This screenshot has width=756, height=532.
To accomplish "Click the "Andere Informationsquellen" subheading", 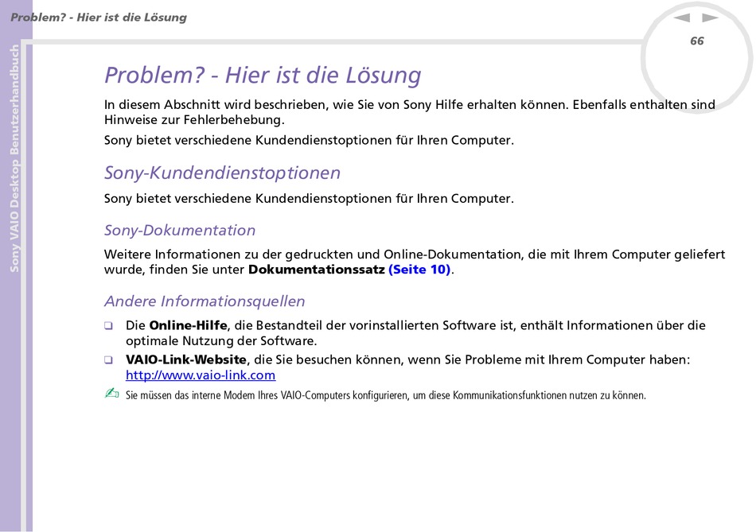I will click(205, 301).
